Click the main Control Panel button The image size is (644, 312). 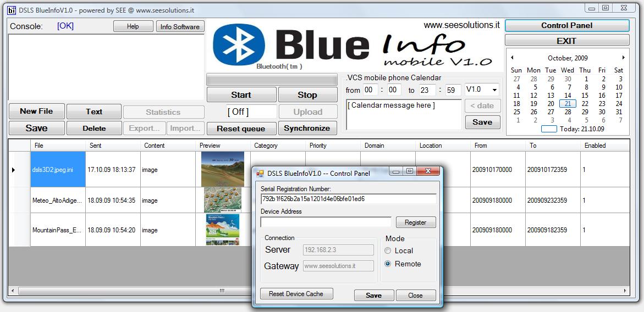tap(567, 25)
